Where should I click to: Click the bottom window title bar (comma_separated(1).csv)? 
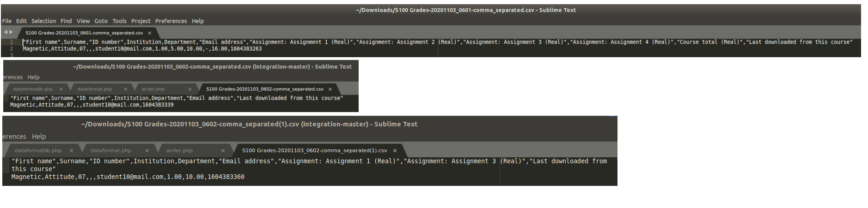pyautogui.click(x=310, y=124)
